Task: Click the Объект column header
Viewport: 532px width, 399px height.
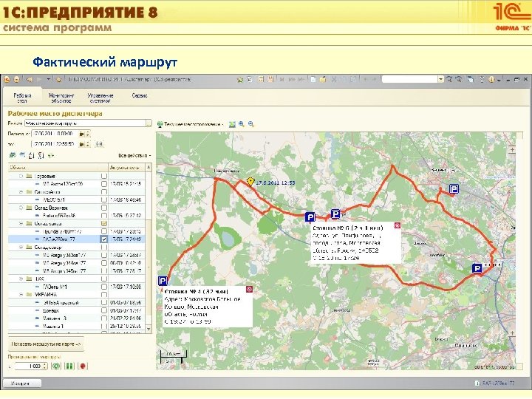Action: point(58,168)
